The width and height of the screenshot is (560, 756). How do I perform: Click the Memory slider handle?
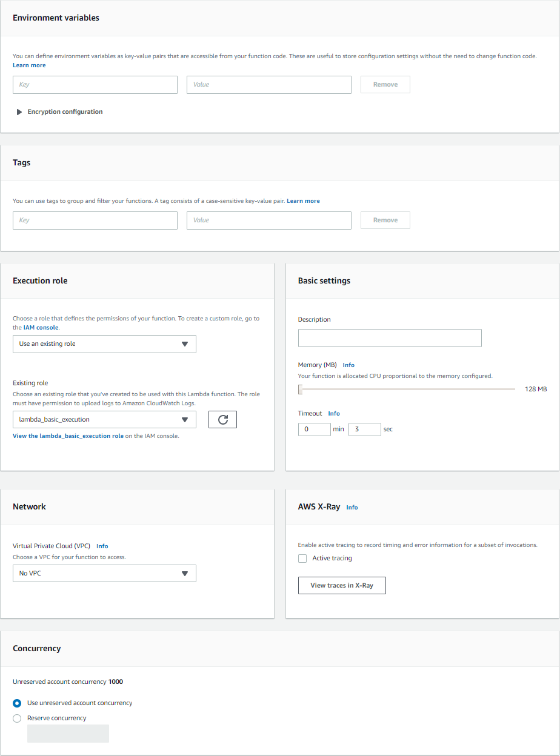click(300, 390)
